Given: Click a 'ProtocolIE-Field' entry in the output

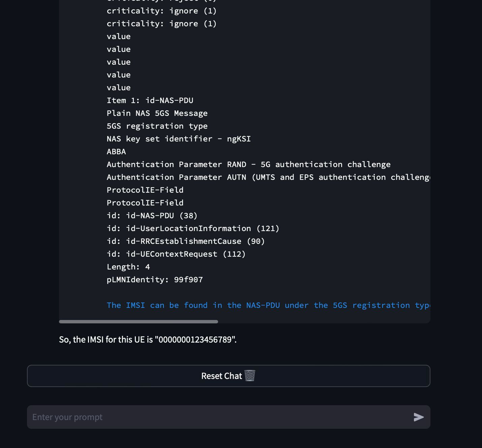Looking at the screenshot, I should 145,190.
